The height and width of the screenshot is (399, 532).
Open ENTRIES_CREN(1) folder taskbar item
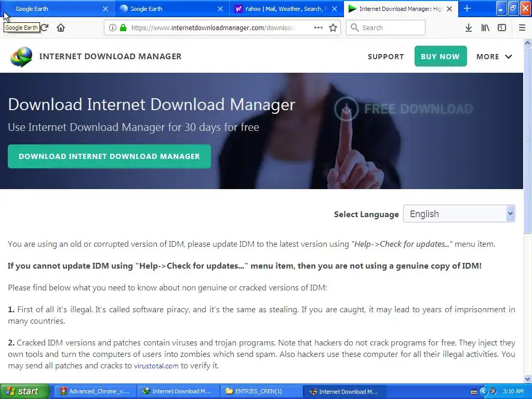click(261, 391)
